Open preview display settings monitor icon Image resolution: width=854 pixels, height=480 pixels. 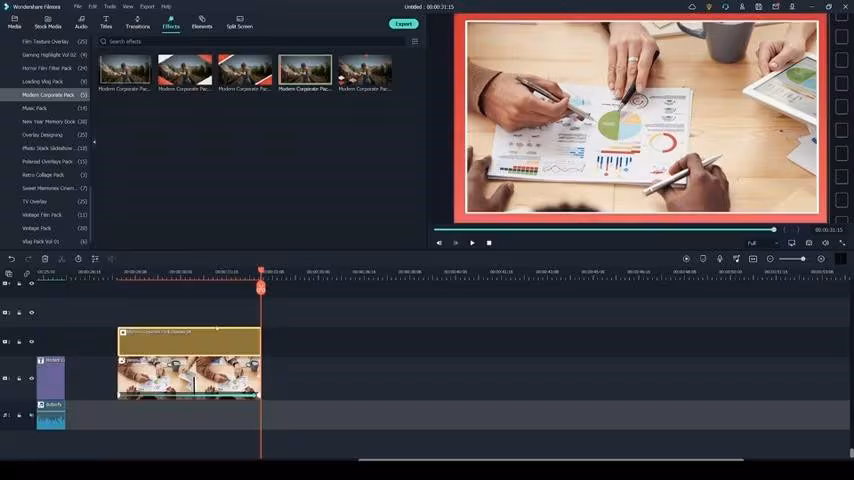tap(792, 243)
